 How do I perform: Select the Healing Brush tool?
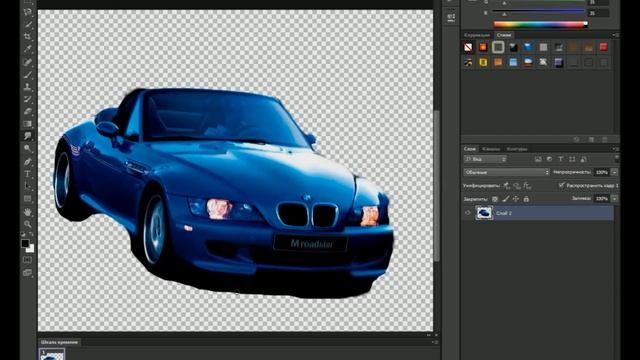coord(27,62)
